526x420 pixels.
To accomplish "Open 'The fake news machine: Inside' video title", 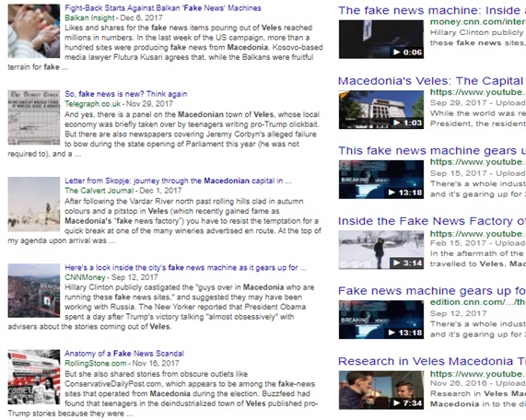I will pyautogui.click(x=432, y=10).
